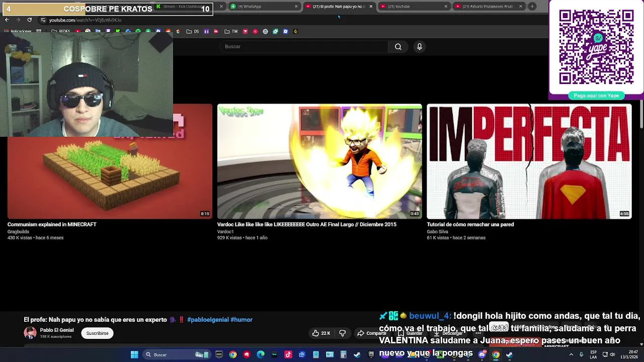This screenshot has width=644, height=362.
Task: Click the Buscar search field on YouTube
Action: (303, 47)
